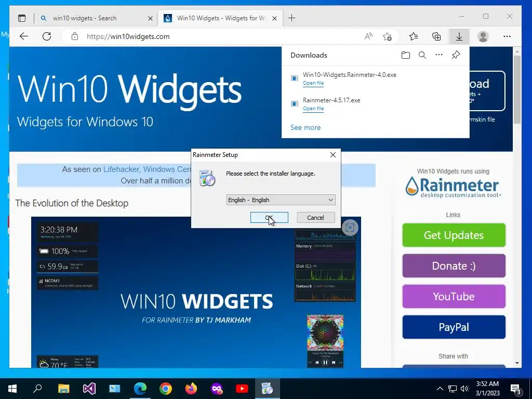Open File Explorer from the taskbar
This screenshot has width=532, height=399.
[x=63, y=389]
